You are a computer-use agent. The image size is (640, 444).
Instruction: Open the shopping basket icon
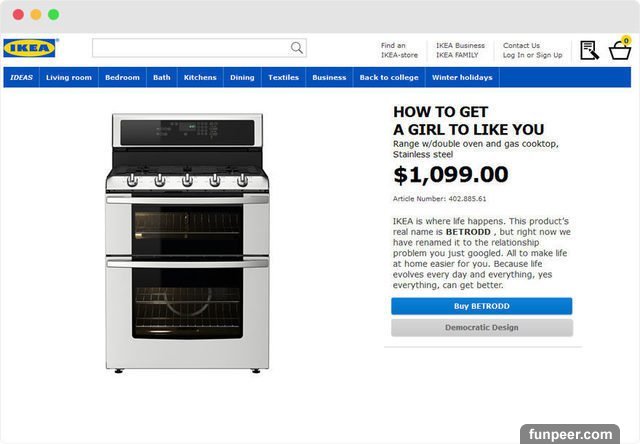point(620,49)
